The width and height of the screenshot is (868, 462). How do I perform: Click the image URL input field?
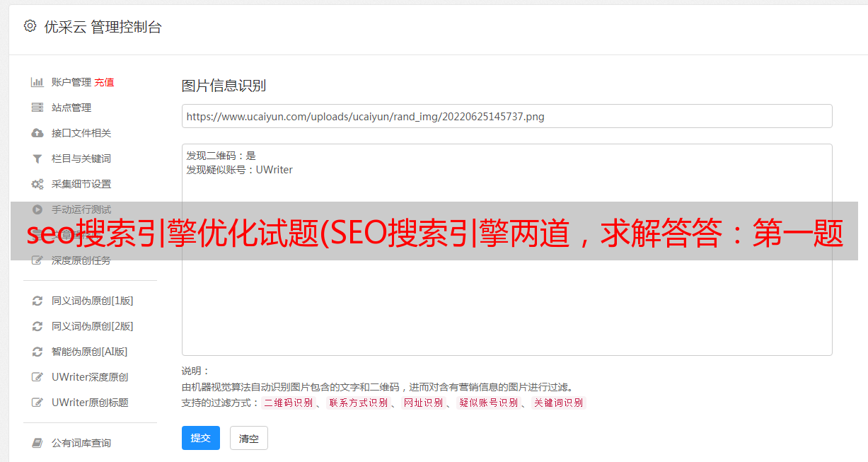coord(507,116)
